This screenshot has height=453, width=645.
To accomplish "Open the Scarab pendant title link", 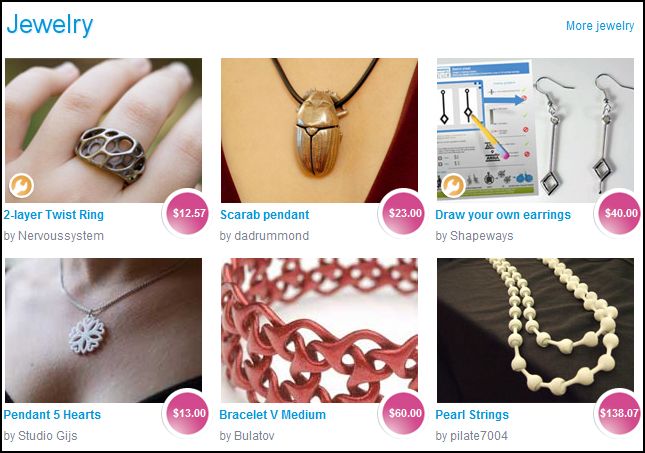I will coord(264,215).
